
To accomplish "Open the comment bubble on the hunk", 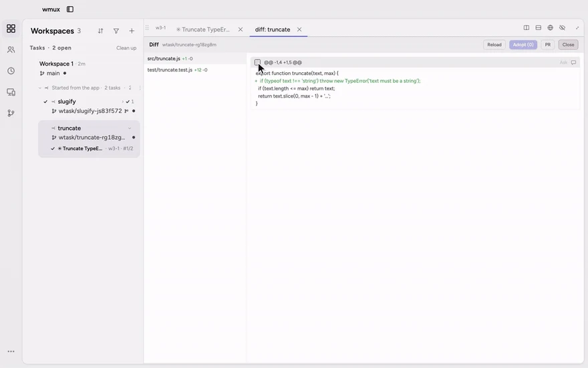I will (573, 62).
